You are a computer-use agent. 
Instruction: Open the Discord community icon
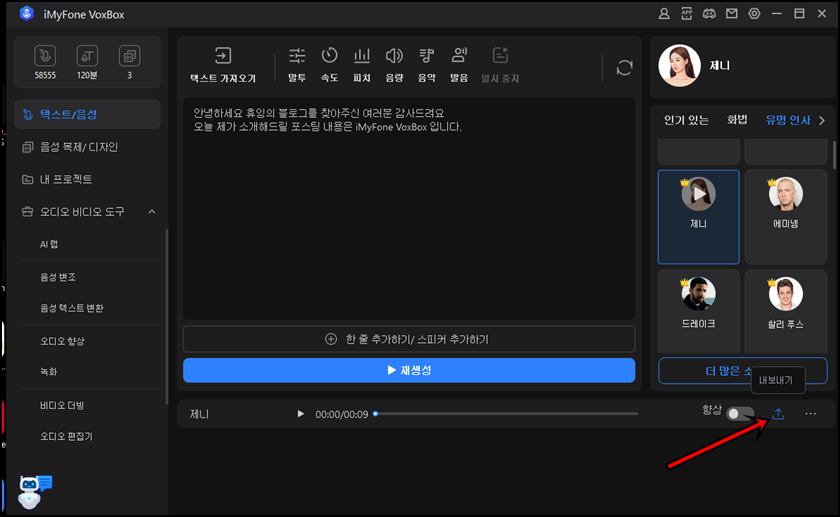[709, 14]
